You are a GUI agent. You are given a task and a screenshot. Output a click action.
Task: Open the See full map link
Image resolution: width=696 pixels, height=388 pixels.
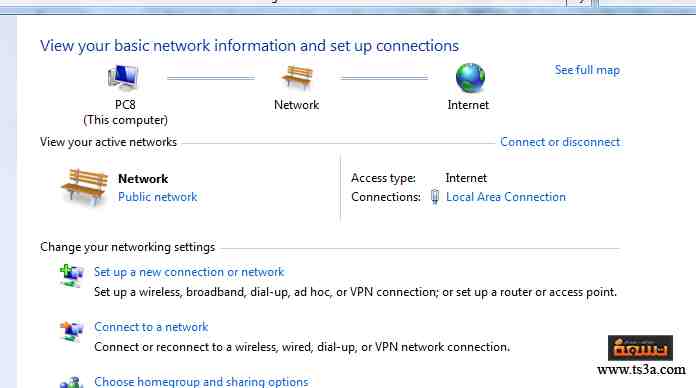coord(587,70)
